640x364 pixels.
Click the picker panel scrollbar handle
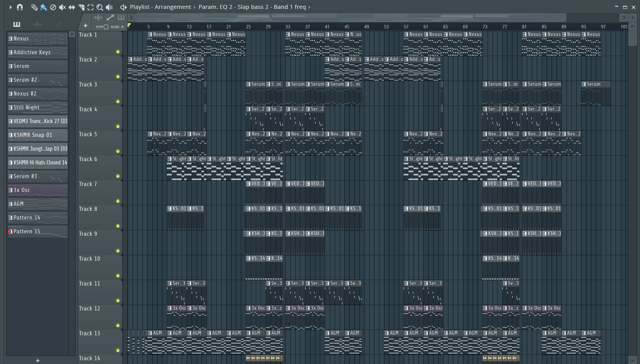[x=72, y=34]
